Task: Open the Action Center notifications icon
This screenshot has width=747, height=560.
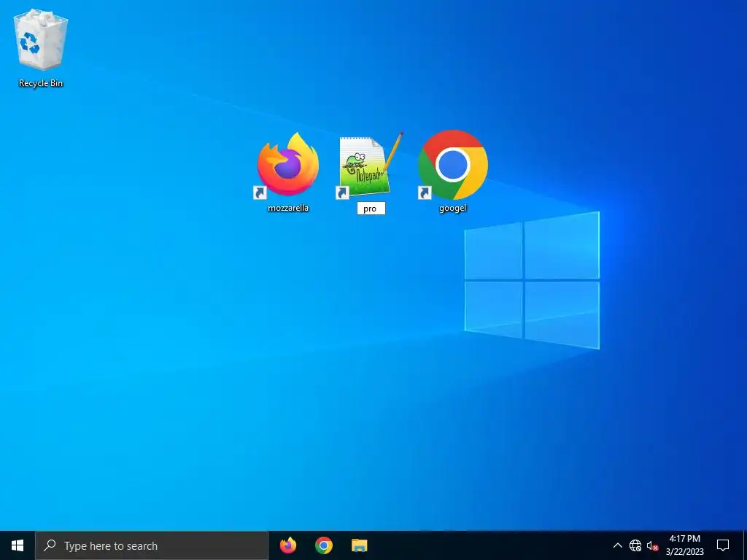Action: coord(723,545)
